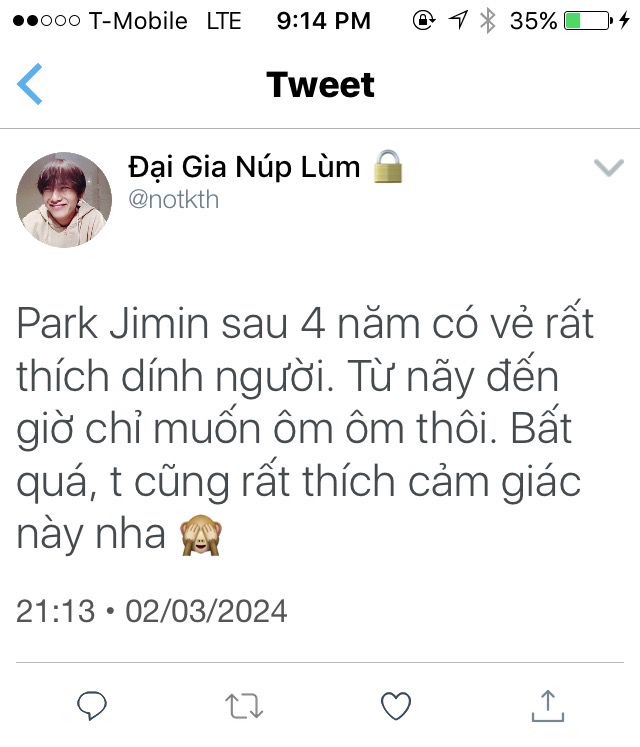Tap the battery indicator in status bar
This screenshot has height=747, width=640.
[588, 20]
